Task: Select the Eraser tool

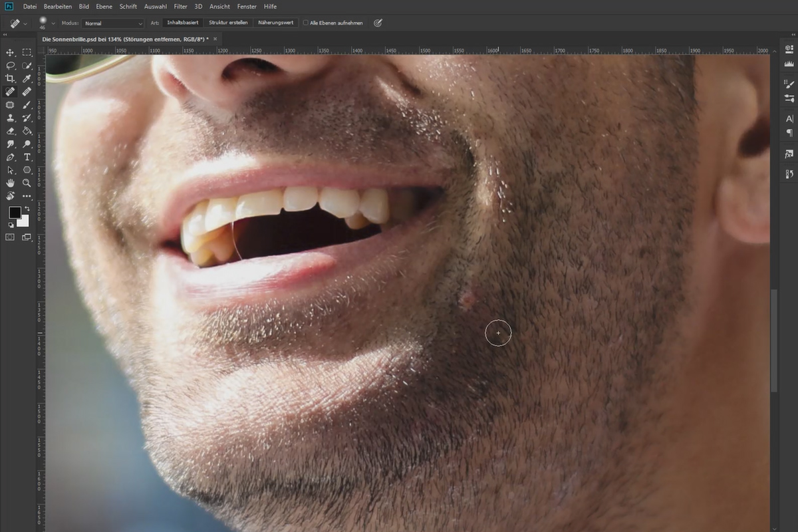Action: (x=10, y=130)
